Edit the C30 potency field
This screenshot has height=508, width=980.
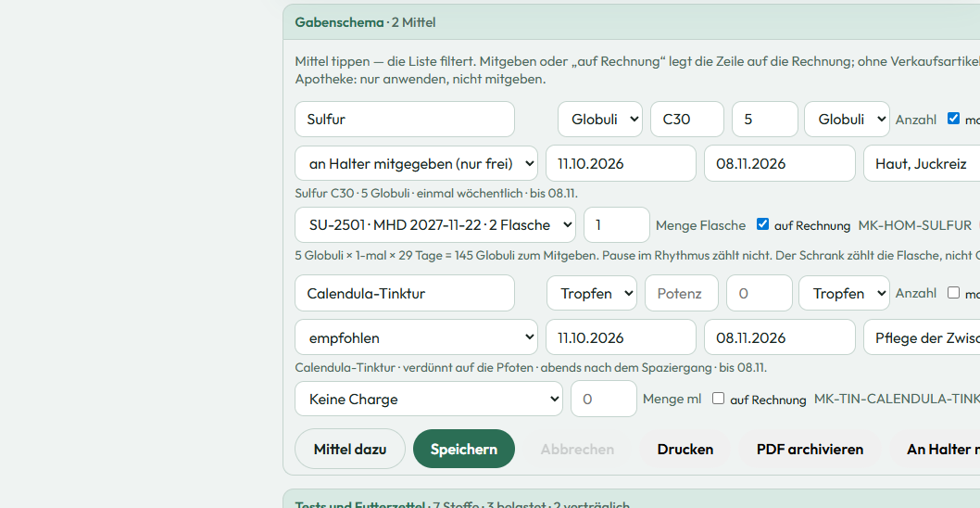coord(687,119)
